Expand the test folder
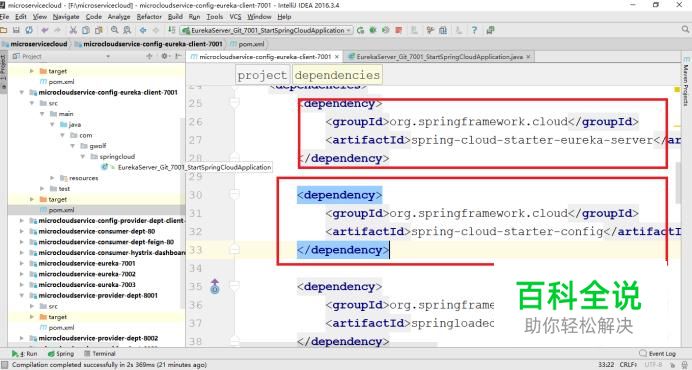Screen dimensions: 692x370 pyautogui.click(x=42, y=189)
